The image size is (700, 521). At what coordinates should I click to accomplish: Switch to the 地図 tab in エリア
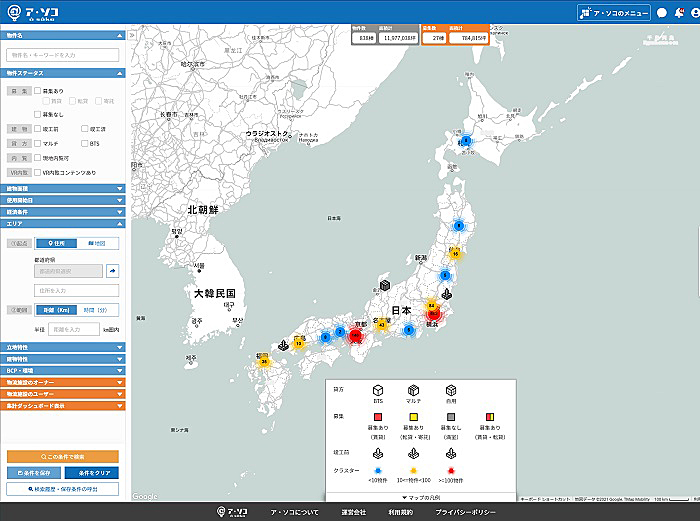(x=95, y=242)
